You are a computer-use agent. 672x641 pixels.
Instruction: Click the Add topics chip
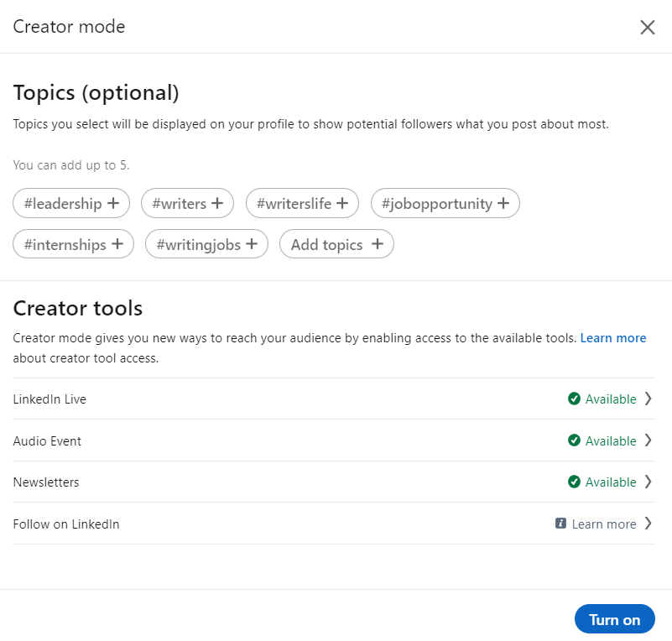(336, 244)
